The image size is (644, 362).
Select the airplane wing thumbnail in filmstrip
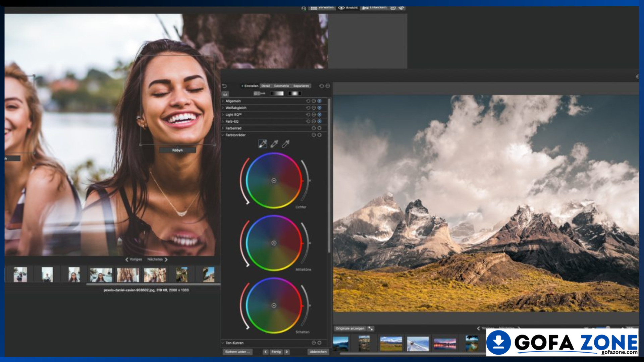418,344
